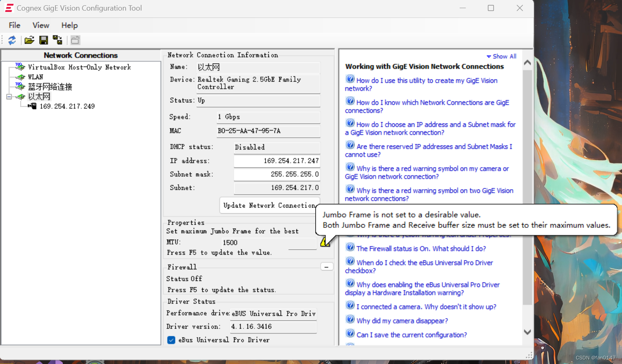
Task: Click the Subnet mask input field
Action: coord(277,174)
